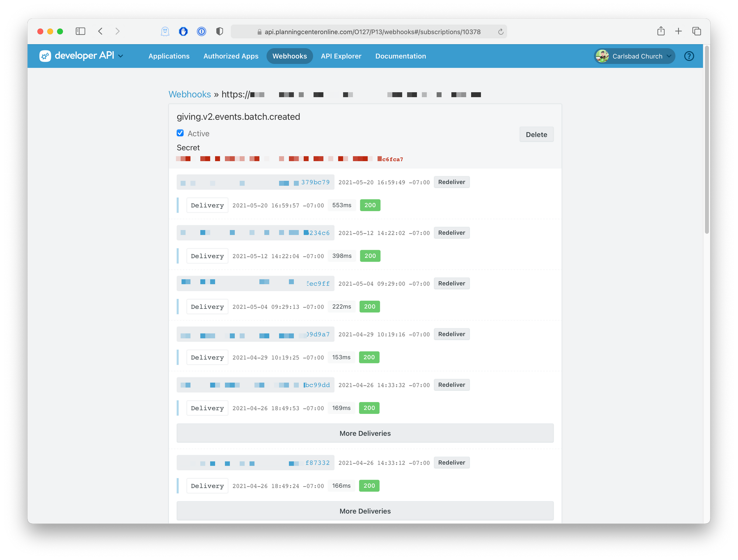Screen dimensions: 738x560
Task: Go back with the browser back arrow
Action: point(100,31)
